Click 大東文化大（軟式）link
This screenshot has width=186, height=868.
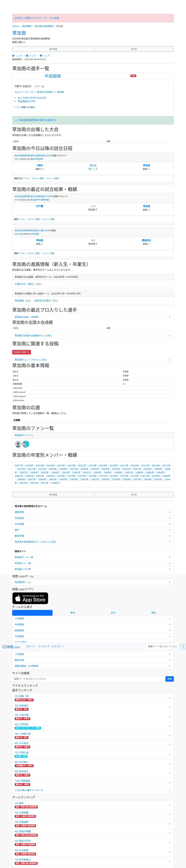click(x=25, y=284)
